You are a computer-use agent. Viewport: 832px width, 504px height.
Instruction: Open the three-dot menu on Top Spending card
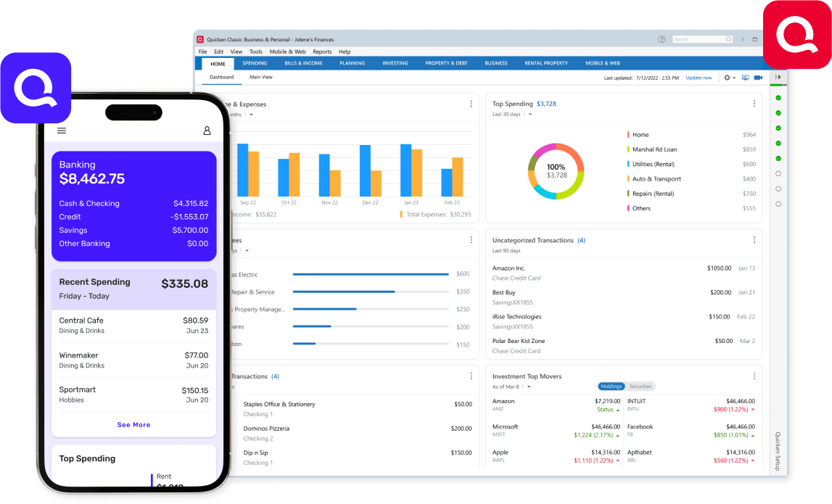tap(754, 104)
